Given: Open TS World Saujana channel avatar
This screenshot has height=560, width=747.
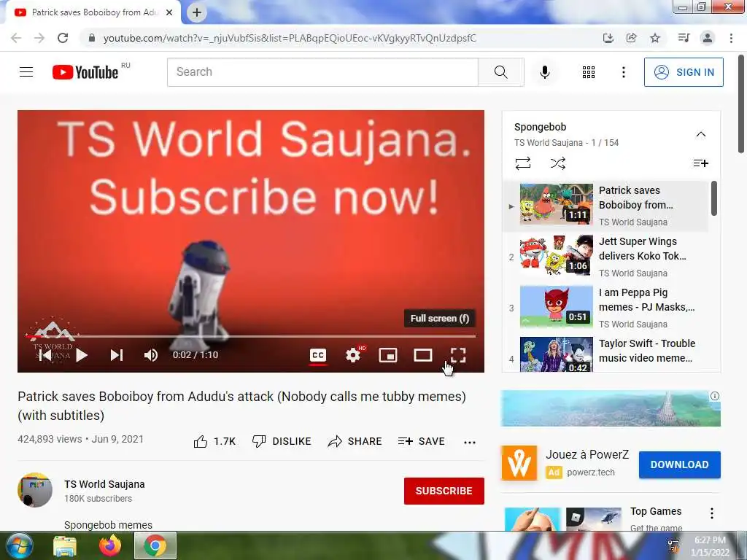Looking at the screenshot, I should [x=35, y=490].
